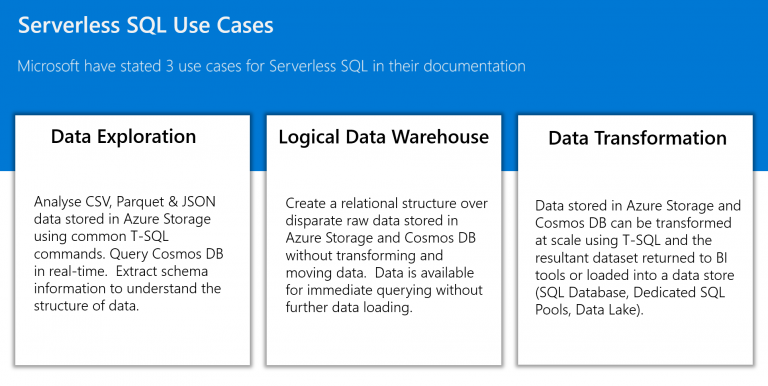Click 'Data stored in Azure Storage and' line
Viewport: 768px width, 386px height.
(638, 206)
